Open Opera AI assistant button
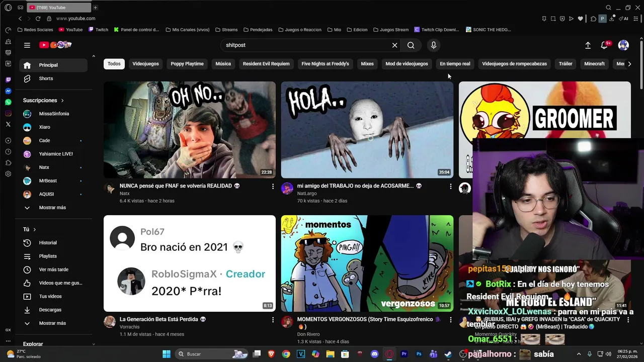This screenshot has width=644, height=362. (624, 19)
